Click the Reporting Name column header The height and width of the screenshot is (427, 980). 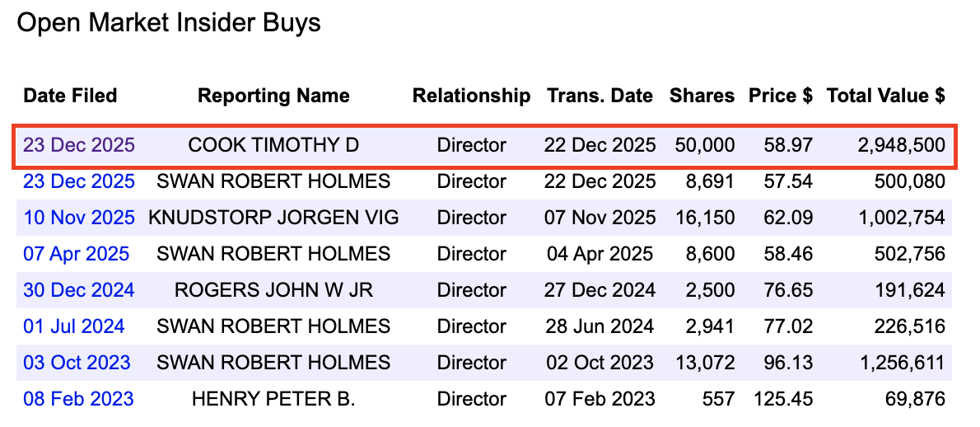click(x=273, y=96)
